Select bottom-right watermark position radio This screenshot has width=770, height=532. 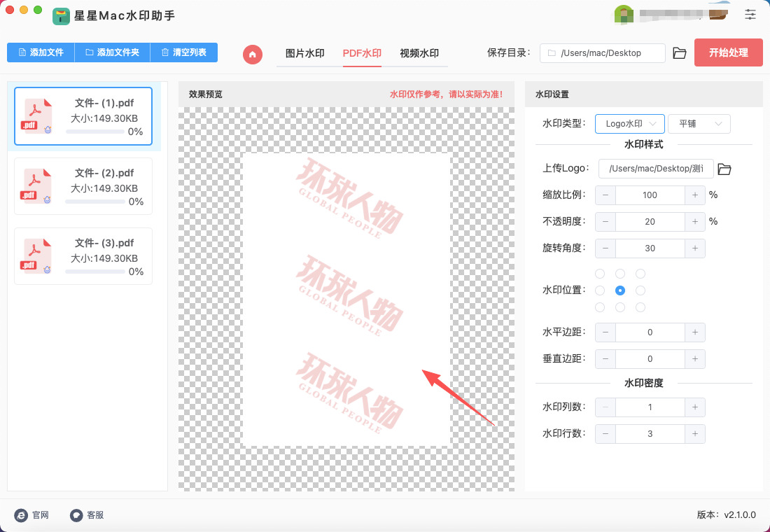point(640,307)
